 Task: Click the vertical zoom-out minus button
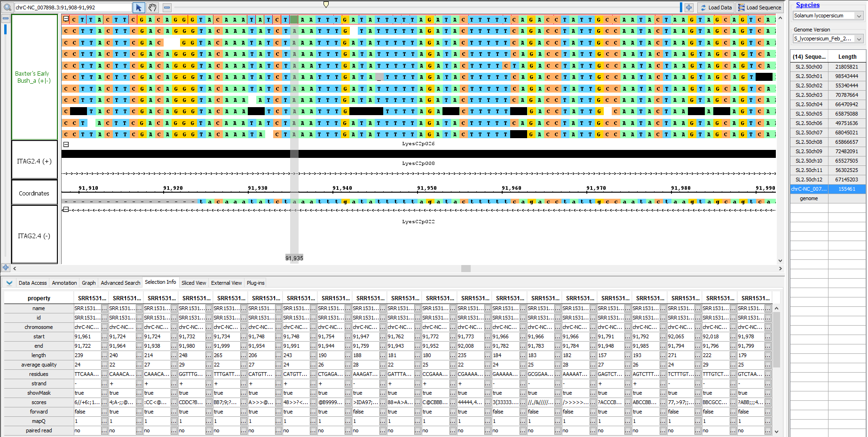(6, 19)
